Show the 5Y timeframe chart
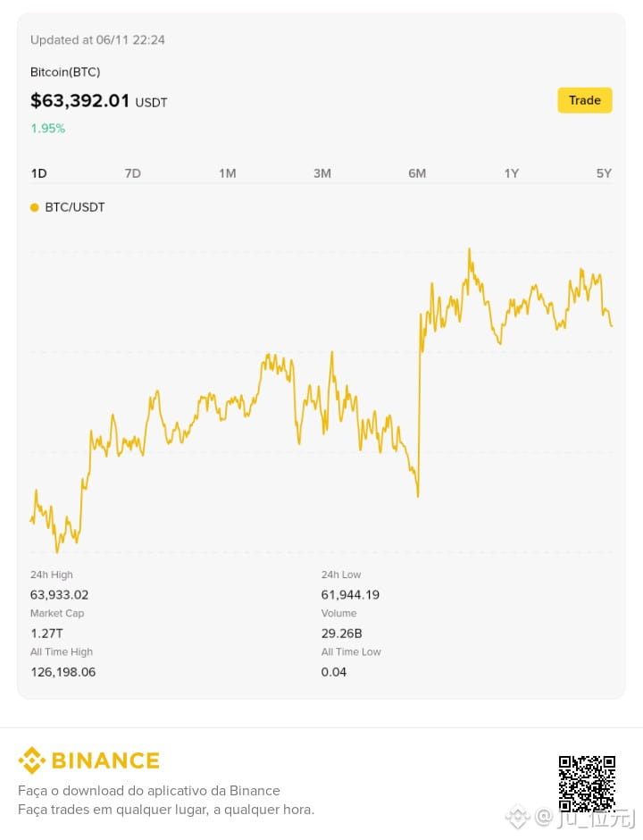The height and width of the screenshot is (840, 643). (604, 173)
